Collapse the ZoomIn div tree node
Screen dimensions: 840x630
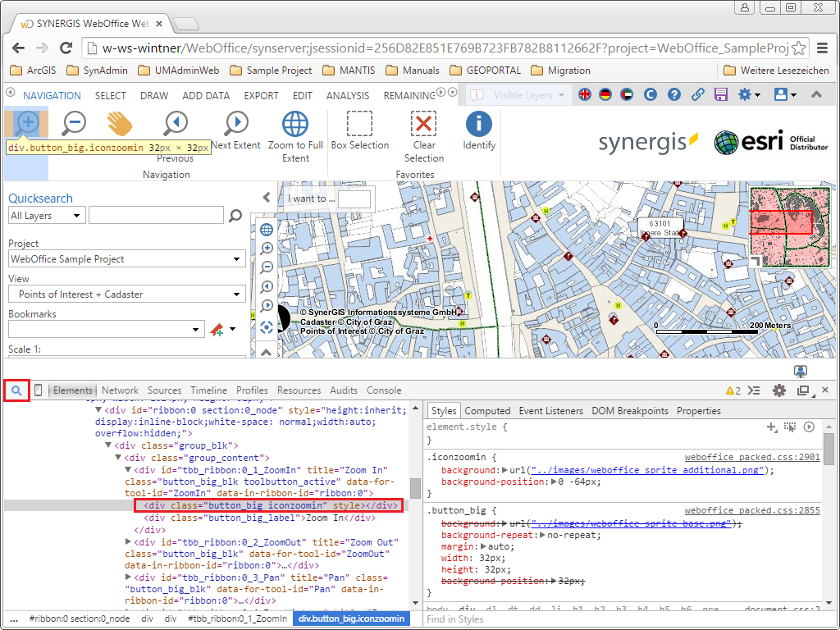tap(128, 471)
